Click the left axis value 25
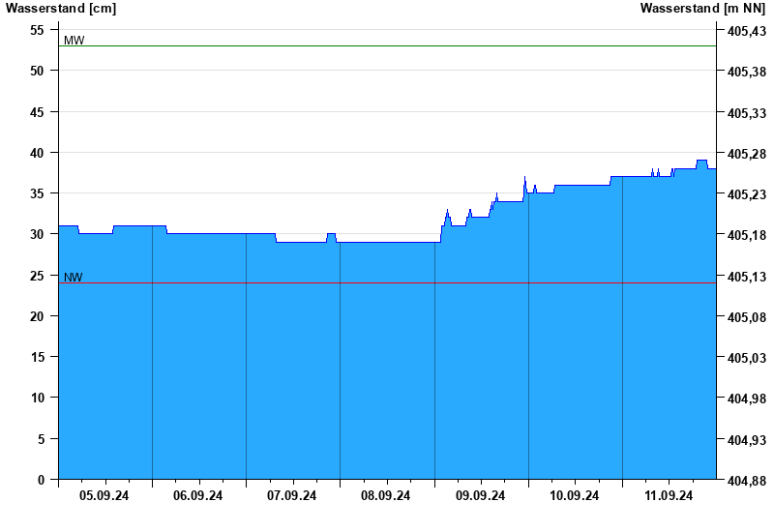Viewport: 774px width, 532px height. point(37,276)
